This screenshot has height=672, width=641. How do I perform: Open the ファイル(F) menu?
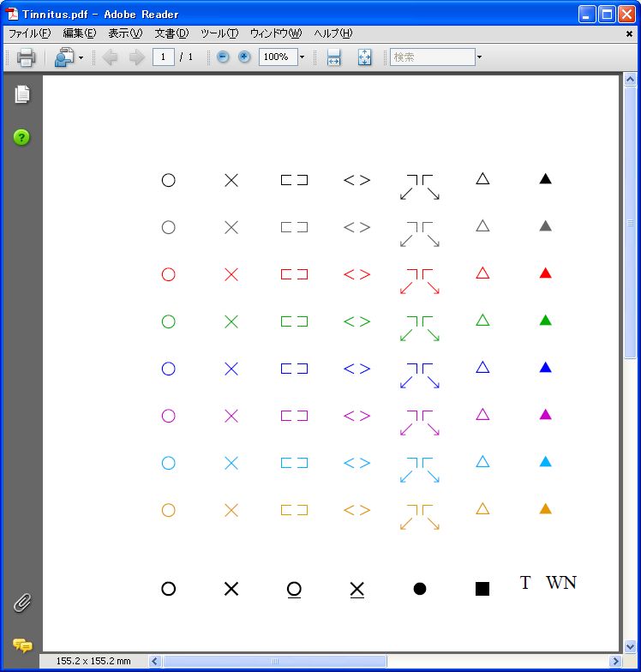pos(29,33)
